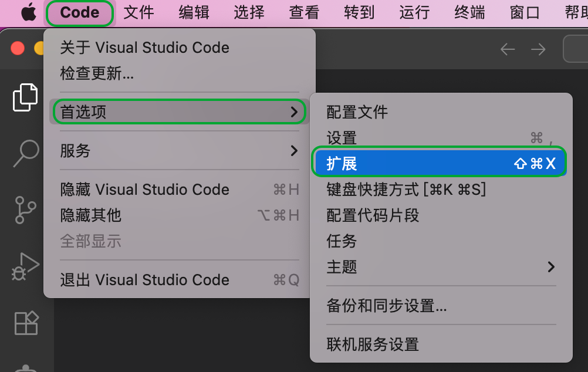Click the Apple logo menu

(29, 12)
